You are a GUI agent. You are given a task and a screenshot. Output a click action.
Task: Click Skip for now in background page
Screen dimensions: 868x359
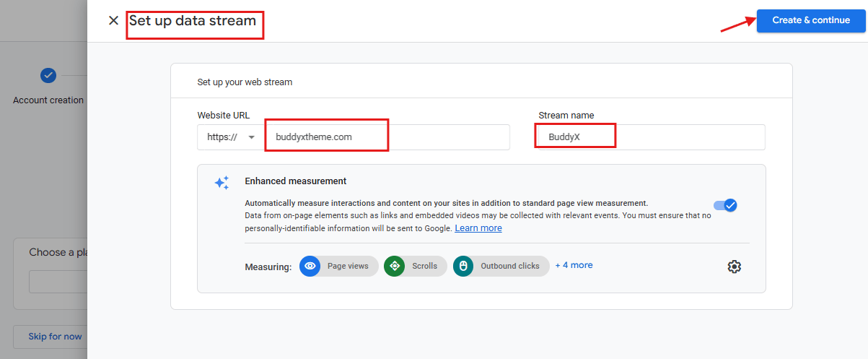pyautogui.click(x=55, y=337)
